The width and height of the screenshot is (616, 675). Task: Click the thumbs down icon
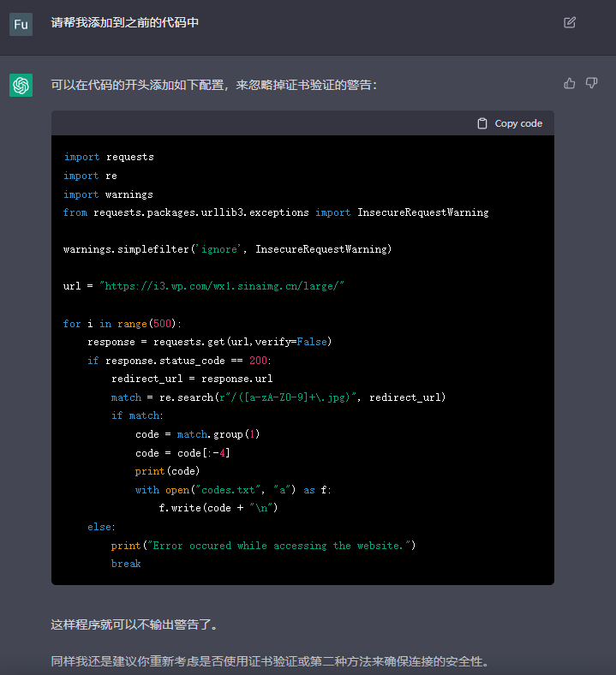pyautogui.click(x=591, y=83)
